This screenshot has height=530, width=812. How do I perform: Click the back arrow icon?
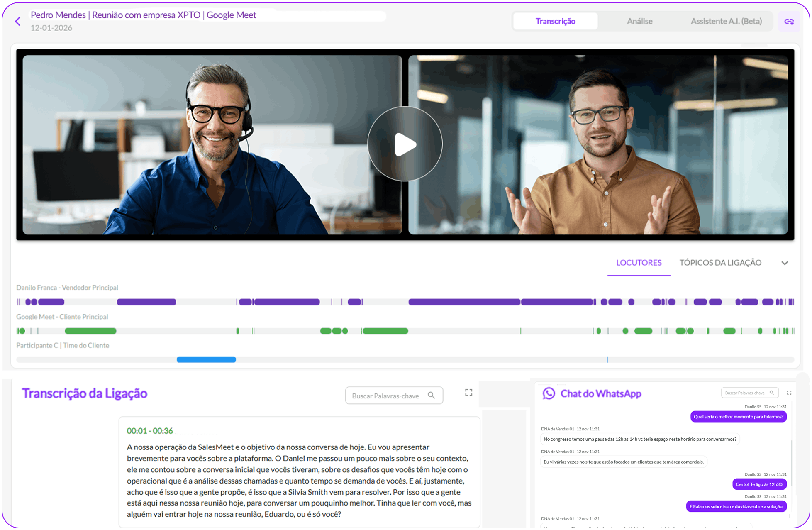17,22
